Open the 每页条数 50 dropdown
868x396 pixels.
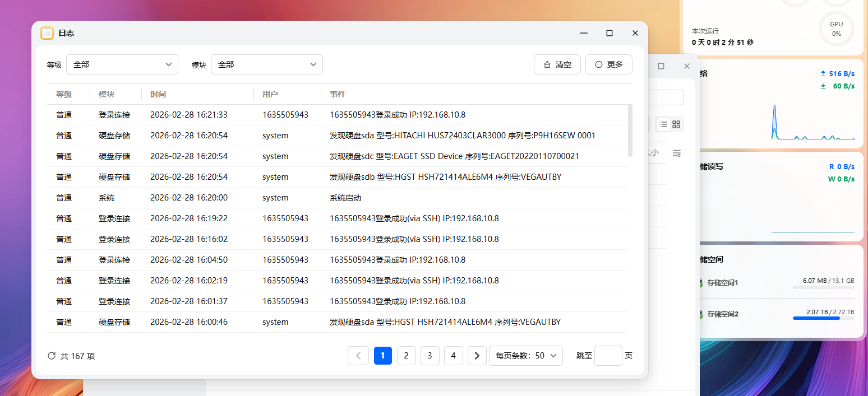(526, 356)
